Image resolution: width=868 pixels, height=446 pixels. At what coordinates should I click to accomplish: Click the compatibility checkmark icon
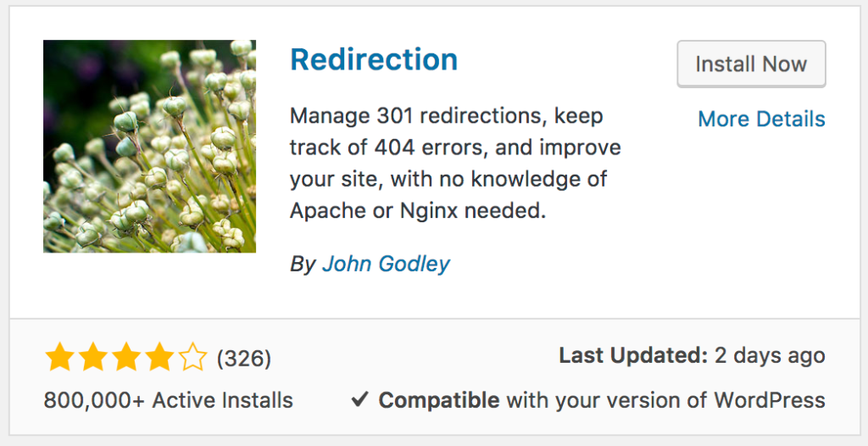359,399
